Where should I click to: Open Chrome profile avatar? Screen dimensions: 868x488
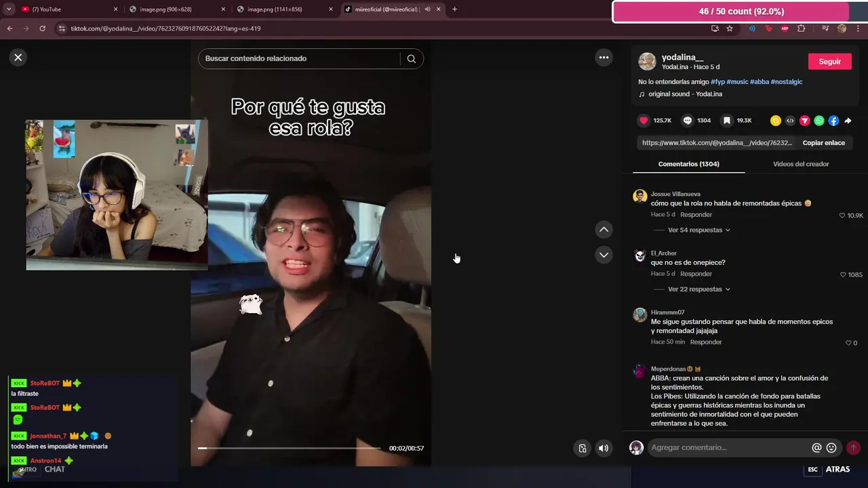[842, 28]
